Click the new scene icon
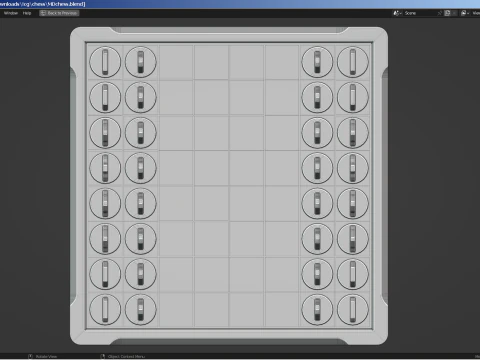The image size is (480, 360). pos(448,13)
